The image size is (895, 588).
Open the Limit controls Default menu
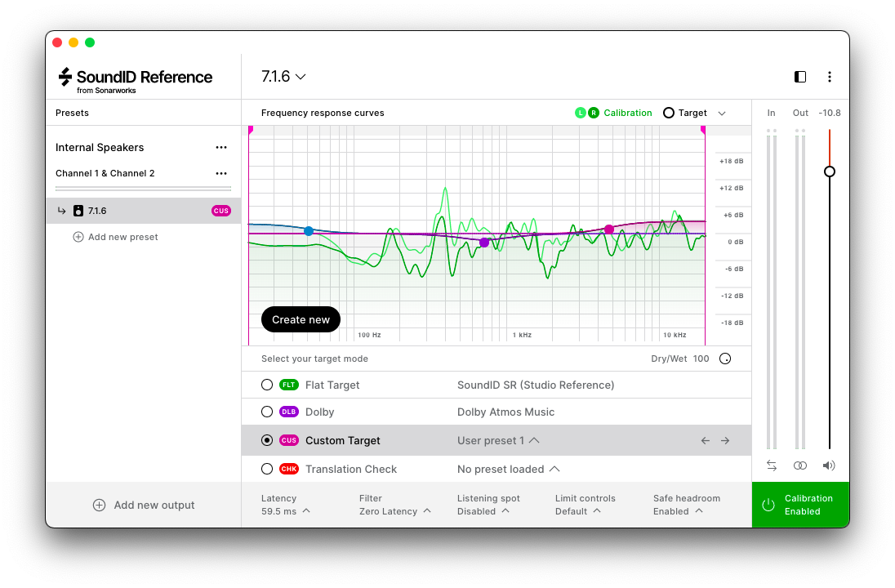point(585,506)
